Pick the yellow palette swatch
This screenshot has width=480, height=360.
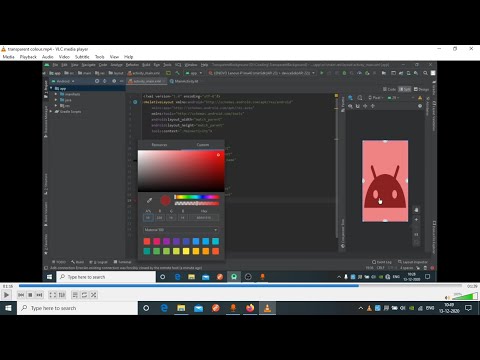pos(186,251)
